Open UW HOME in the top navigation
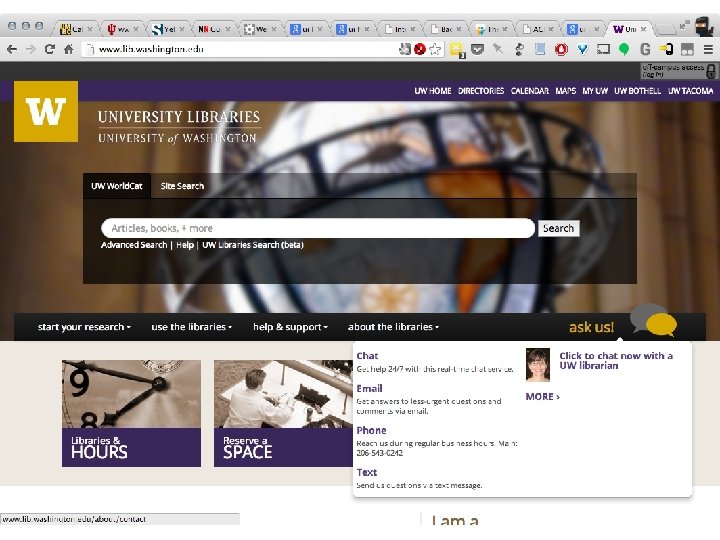The image size is (720, 540). [x=433, y=91]
